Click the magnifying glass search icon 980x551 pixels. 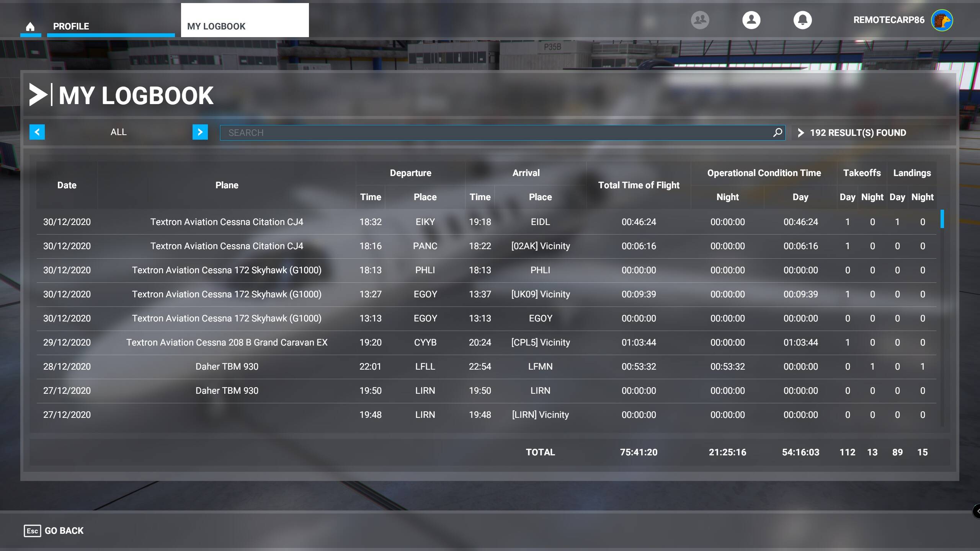tap(777, 132)
